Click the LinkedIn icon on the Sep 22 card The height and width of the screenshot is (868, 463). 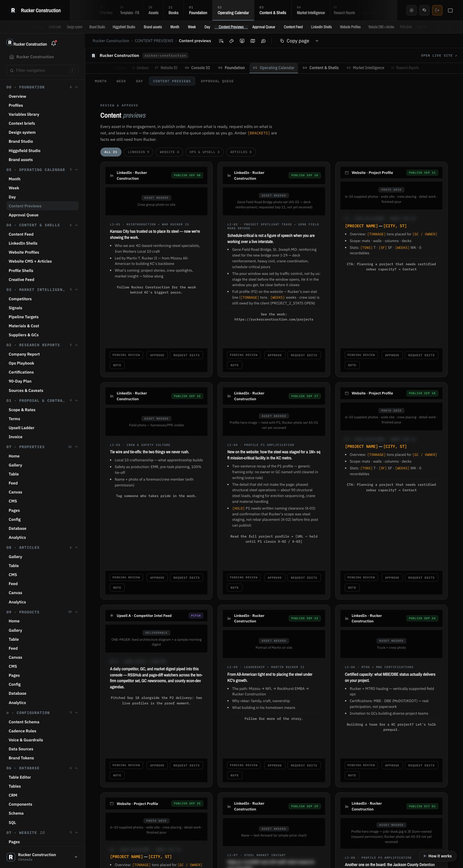click(229, 618)
